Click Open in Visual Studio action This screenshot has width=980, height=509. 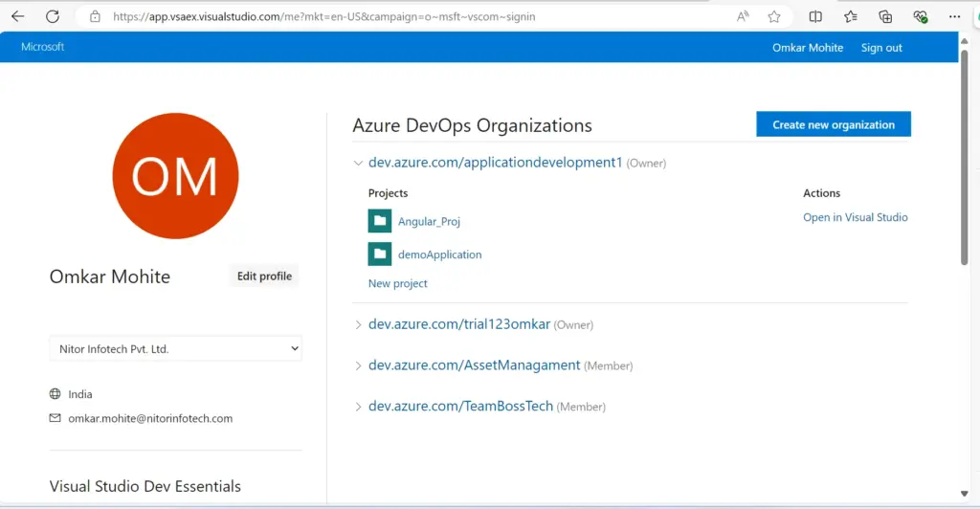(x=855, y=217)
